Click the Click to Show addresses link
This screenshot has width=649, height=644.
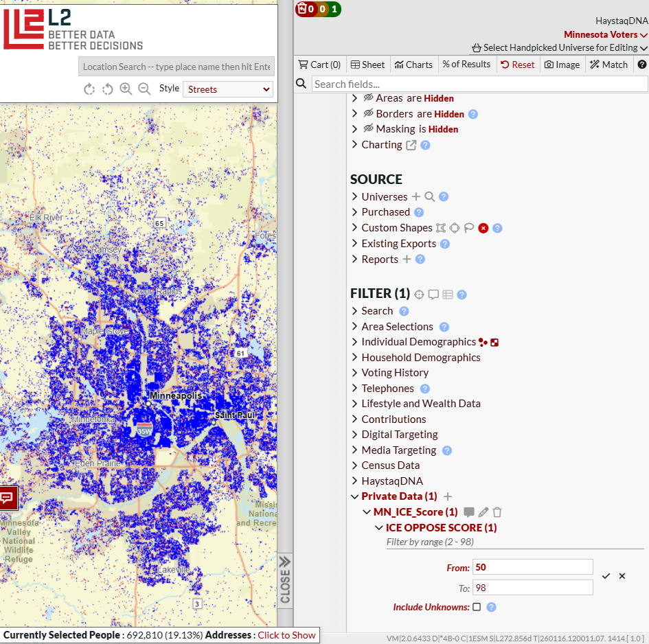[286, 635]
